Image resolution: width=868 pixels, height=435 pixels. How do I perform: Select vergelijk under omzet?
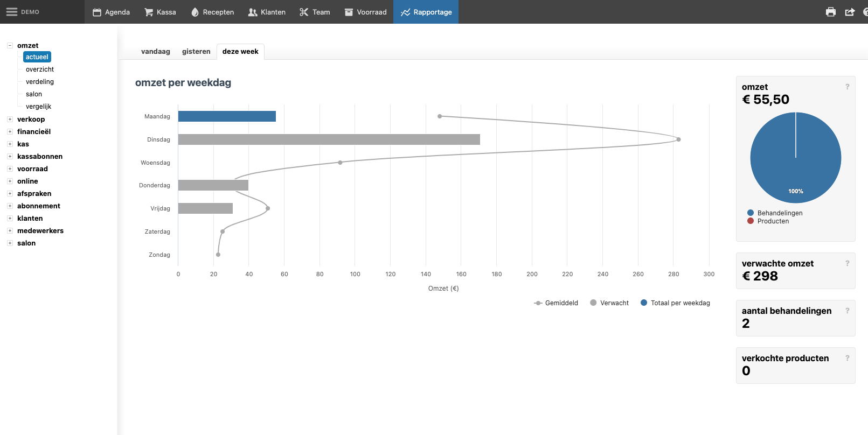38,107
